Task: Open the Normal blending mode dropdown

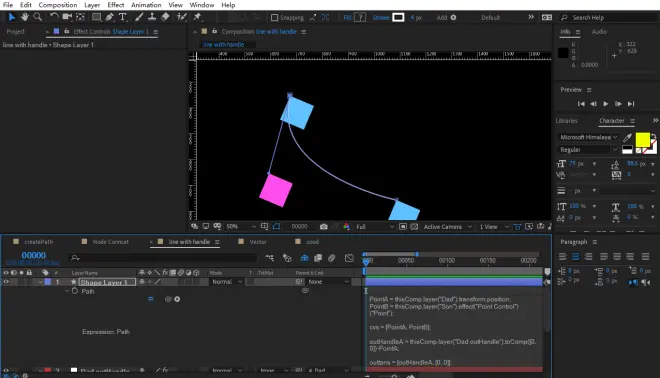Action: 226,282
